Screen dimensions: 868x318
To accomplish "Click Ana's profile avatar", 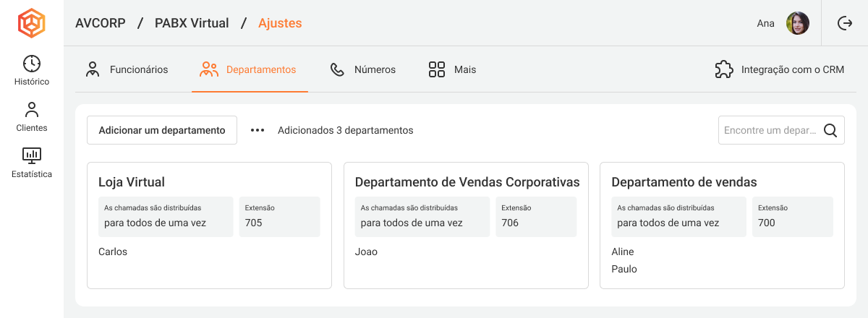I will 797,23.
